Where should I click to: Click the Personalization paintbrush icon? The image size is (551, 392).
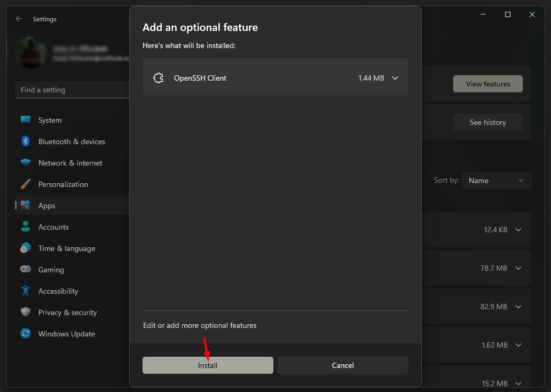(26, 184)
